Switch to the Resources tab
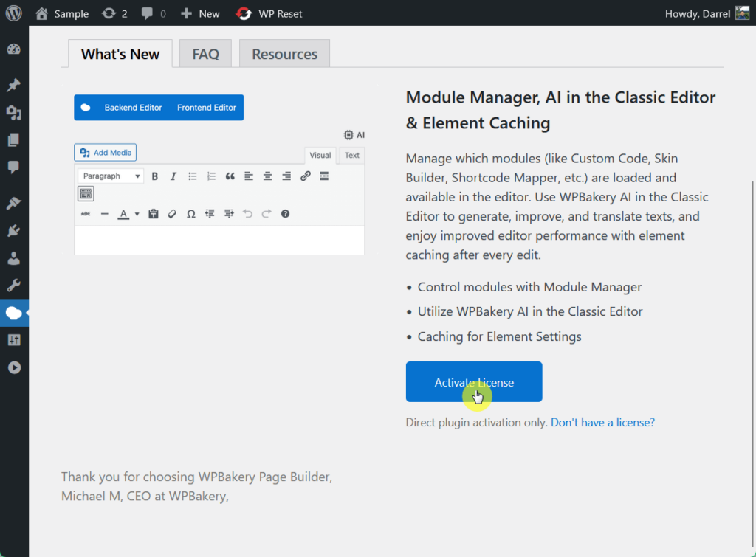The image size is (756, 557). coord(284,54)
